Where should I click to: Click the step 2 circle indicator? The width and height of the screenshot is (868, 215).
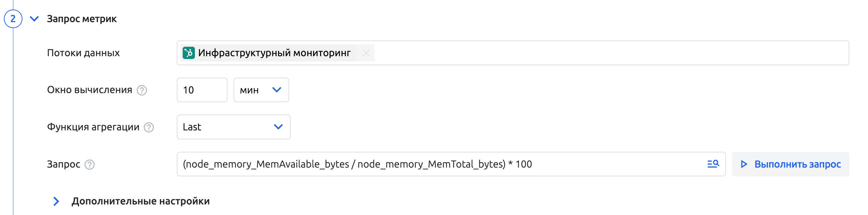tap(13, 19)
